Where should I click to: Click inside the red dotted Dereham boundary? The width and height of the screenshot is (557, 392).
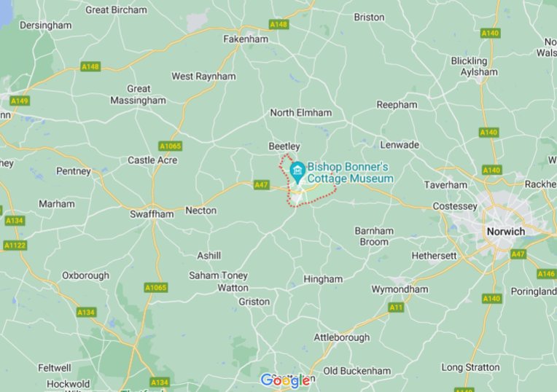point(313,195)
